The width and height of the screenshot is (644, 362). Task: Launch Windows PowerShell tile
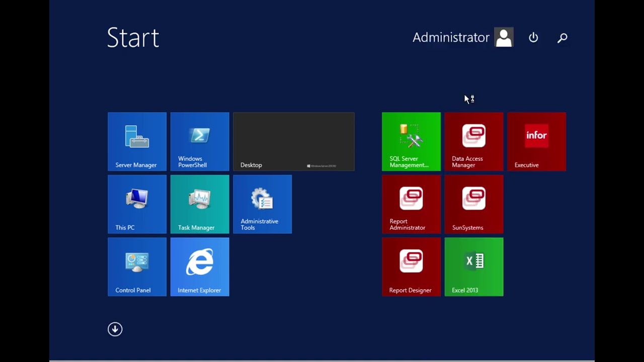(200, 141)
